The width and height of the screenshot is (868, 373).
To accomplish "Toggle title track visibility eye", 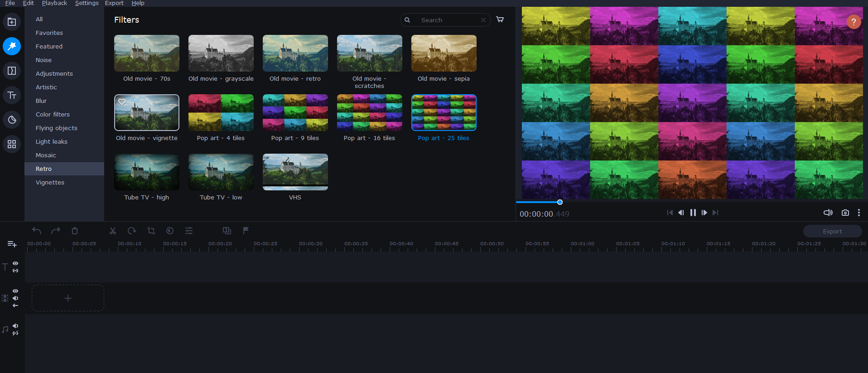I will 15,263.
